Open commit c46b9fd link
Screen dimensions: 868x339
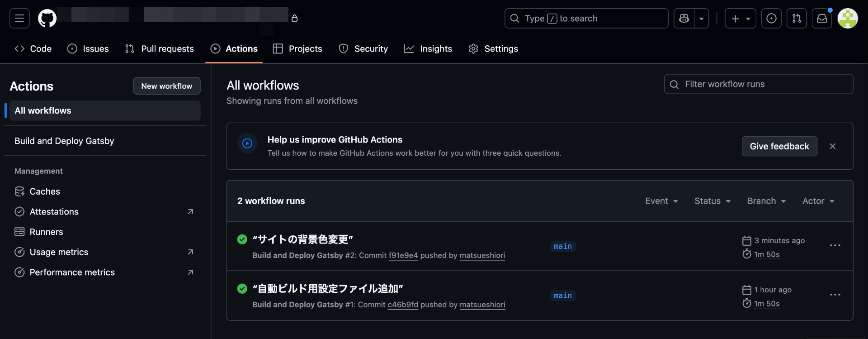click(x=403, y=305)
